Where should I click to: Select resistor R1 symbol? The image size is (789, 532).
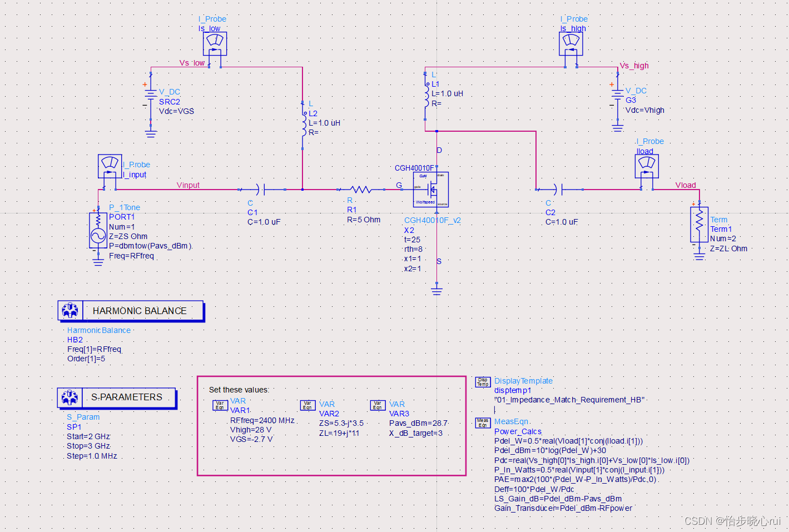point(361,190)
